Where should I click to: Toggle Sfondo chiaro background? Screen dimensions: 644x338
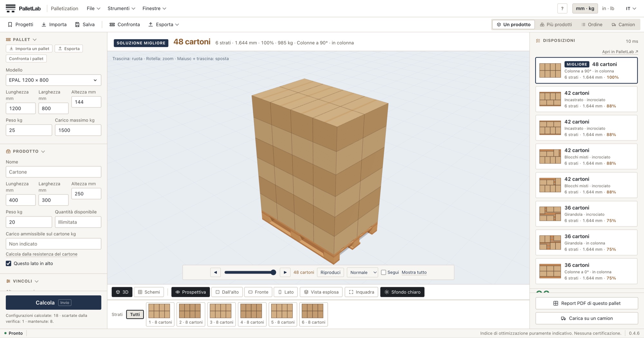(x=402, y=292)
